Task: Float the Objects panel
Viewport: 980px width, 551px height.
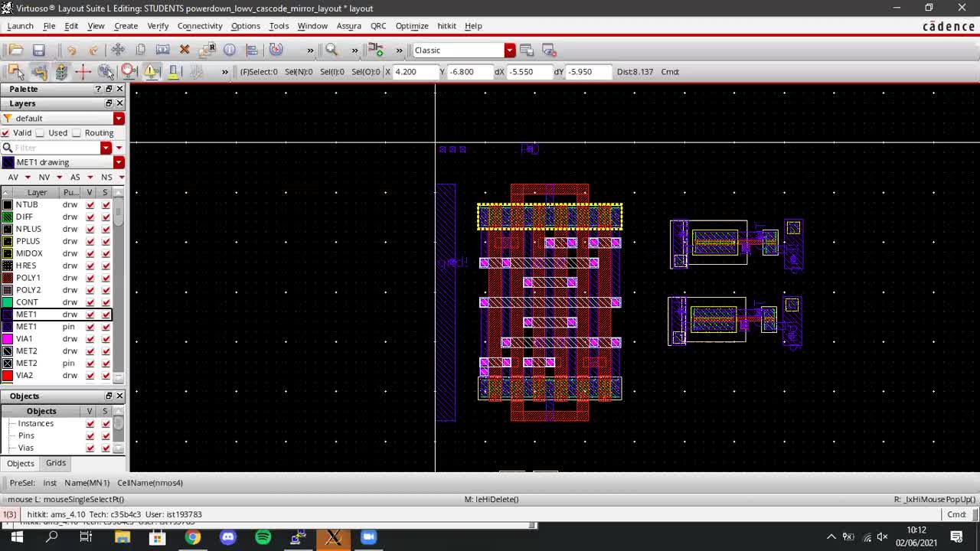Action: [x=109, y=396]
